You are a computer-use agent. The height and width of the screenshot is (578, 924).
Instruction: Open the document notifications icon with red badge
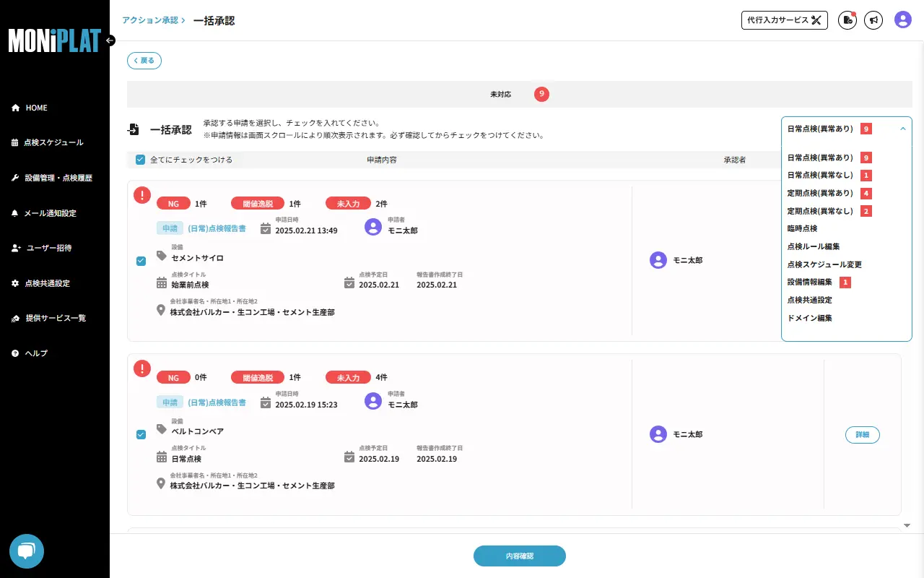[847, 20]
